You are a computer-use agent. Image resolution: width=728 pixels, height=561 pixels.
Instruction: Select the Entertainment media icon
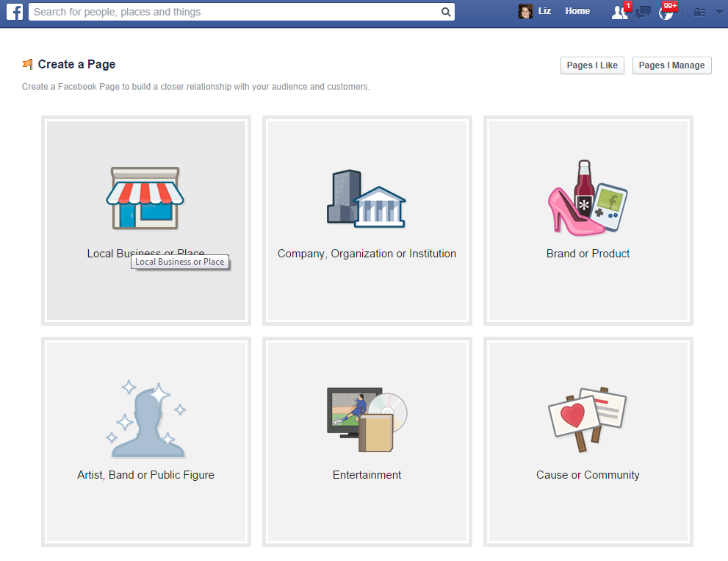pyautogui.click(x=367, y=419)
